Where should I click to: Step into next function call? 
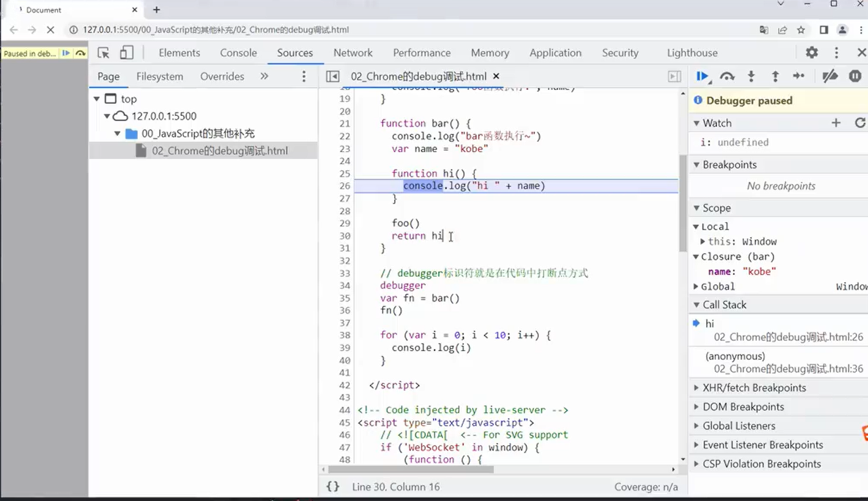(751, 76)
